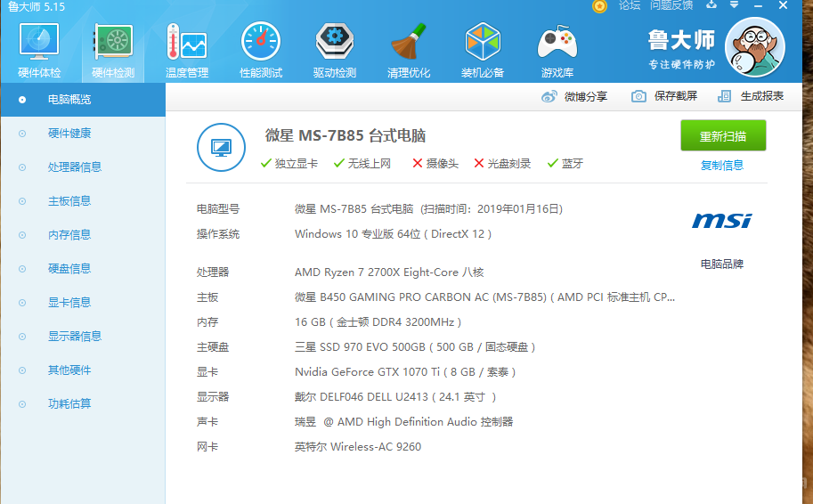Screen dimensions: 813x504
Task: Select 硬盘信息 in the sidebar
Action: click(x=83, y=269)
